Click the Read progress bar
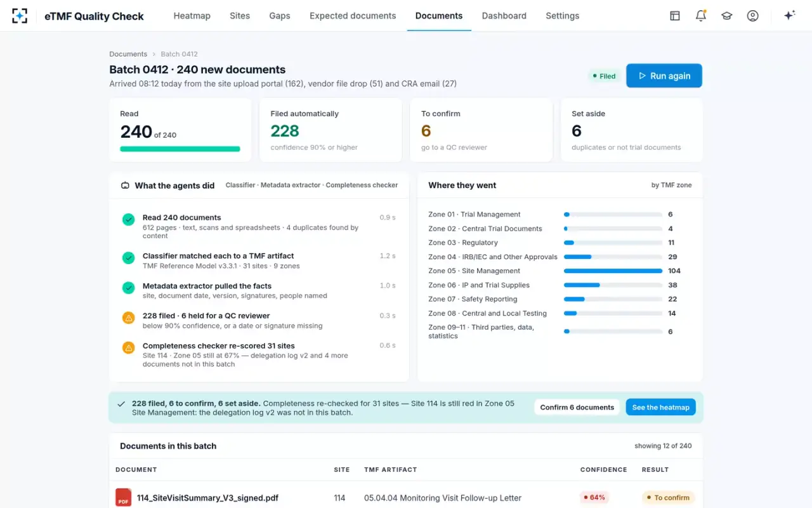Viewport: 812px width, 508px height. (180, 149)
